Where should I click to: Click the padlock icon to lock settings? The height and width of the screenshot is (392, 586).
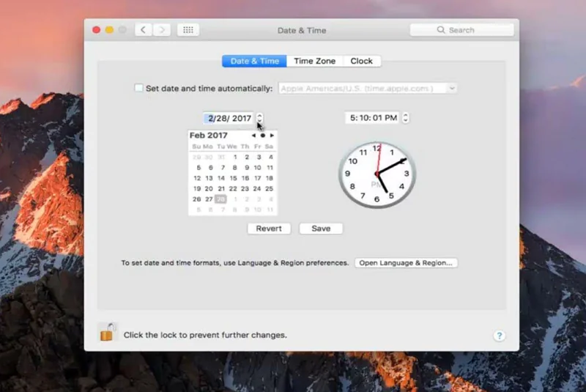coord(107,332)
